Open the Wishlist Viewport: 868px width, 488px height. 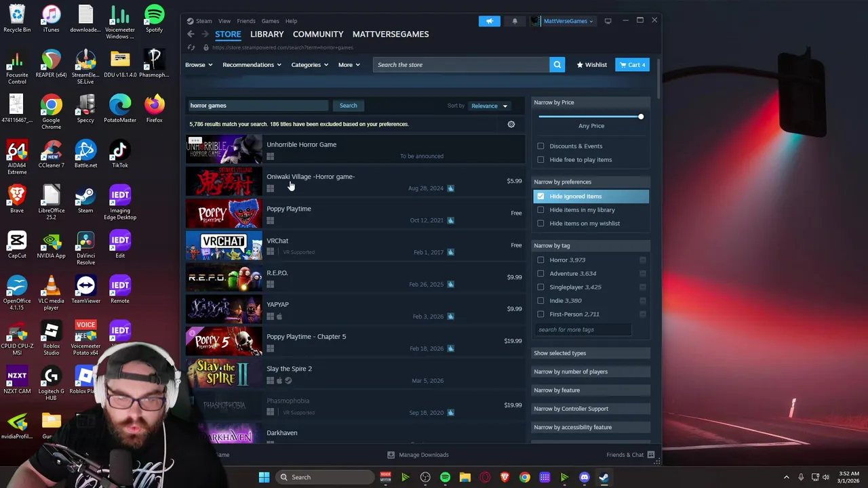(x=592, y=64)
